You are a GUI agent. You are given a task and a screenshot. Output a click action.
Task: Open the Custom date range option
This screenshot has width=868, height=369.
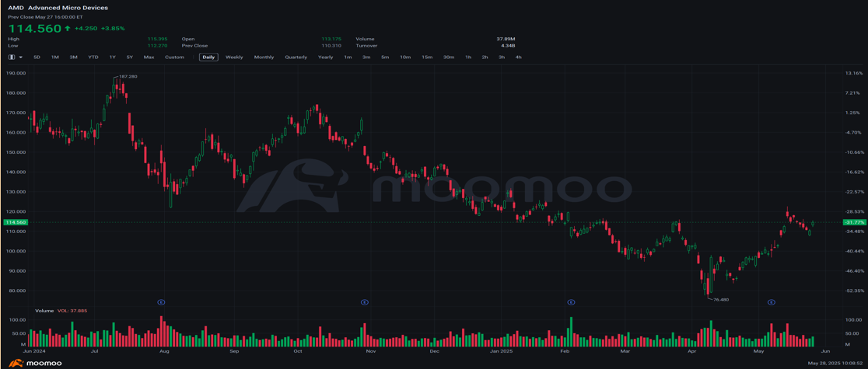coord(174,57)
